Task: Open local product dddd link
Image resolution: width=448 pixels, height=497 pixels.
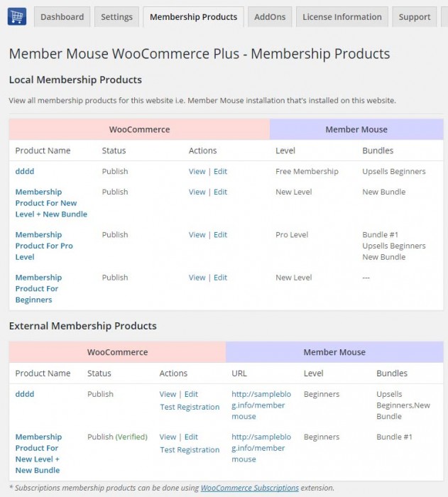Action: pos(25,171)
